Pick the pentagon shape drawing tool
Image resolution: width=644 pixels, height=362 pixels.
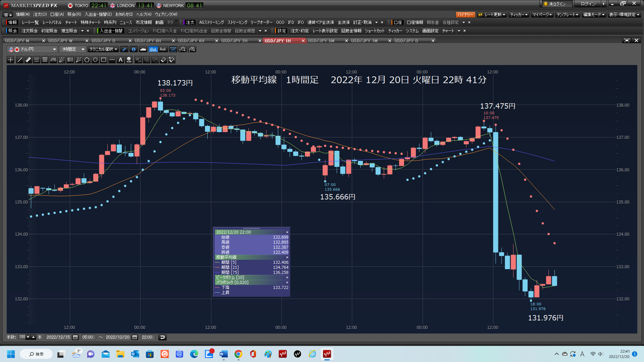click(87, 60)
